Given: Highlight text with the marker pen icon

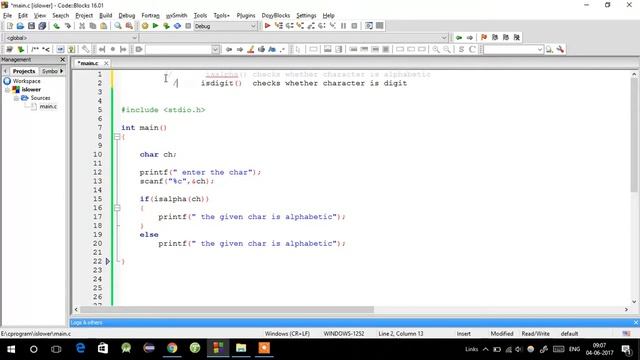Looking at the screenshot, I should click(x=251, y=49).
